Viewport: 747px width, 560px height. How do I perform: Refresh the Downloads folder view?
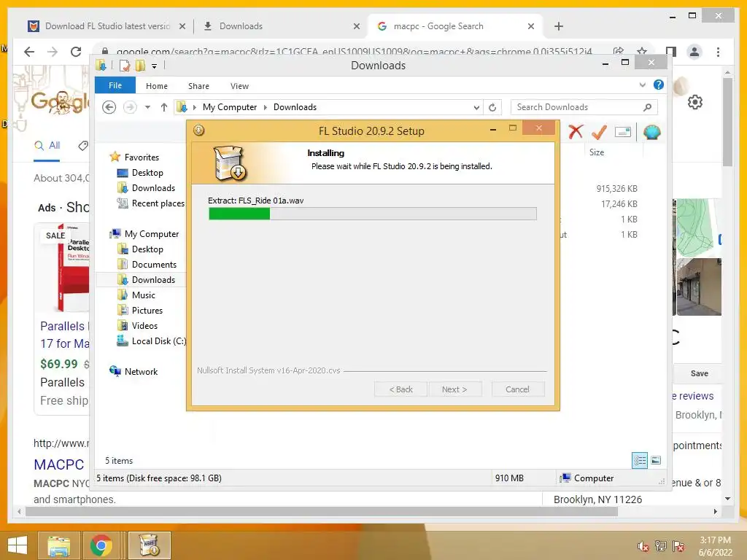(x=492, y=108)
